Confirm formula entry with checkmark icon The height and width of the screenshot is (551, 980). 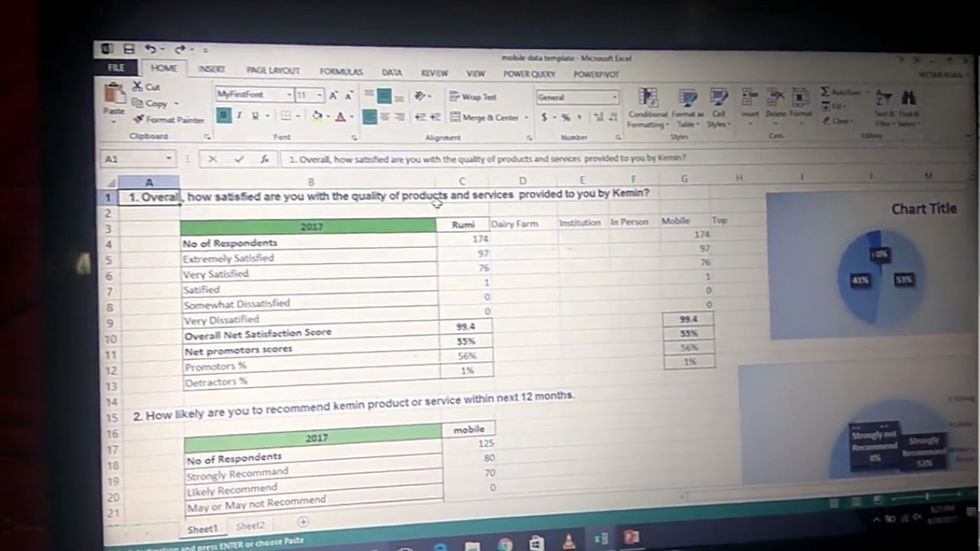pos(239,159)
